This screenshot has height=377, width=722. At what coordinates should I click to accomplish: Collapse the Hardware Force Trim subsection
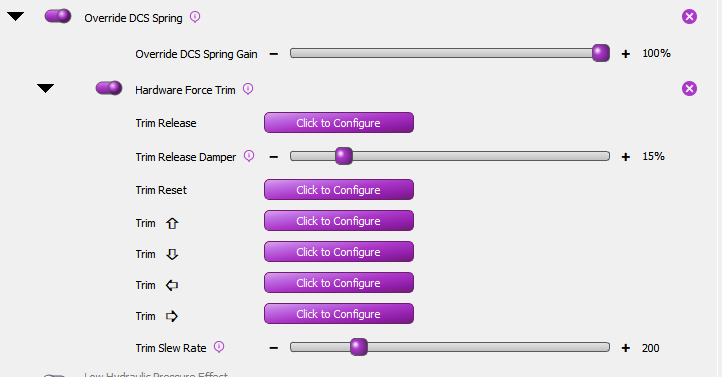46,88
